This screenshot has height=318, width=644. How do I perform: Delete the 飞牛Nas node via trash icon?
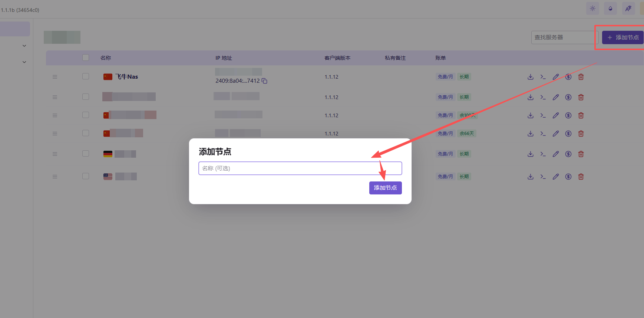581,77
